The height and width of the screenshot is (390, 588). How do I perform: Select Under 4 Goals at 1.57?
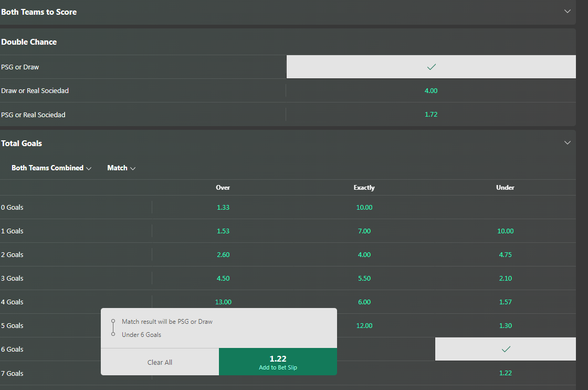505,302
